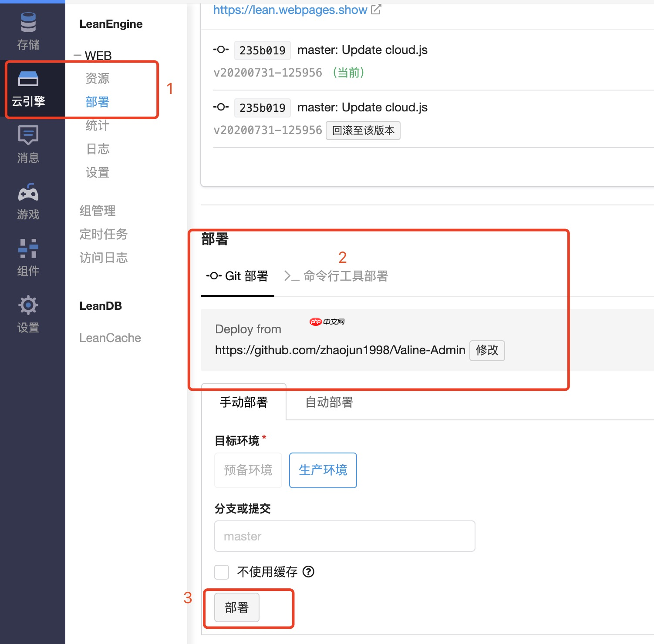The image size is (654, 644).
Task: Click current version commit hash 235b019
Action: click(x=263, y=50)
